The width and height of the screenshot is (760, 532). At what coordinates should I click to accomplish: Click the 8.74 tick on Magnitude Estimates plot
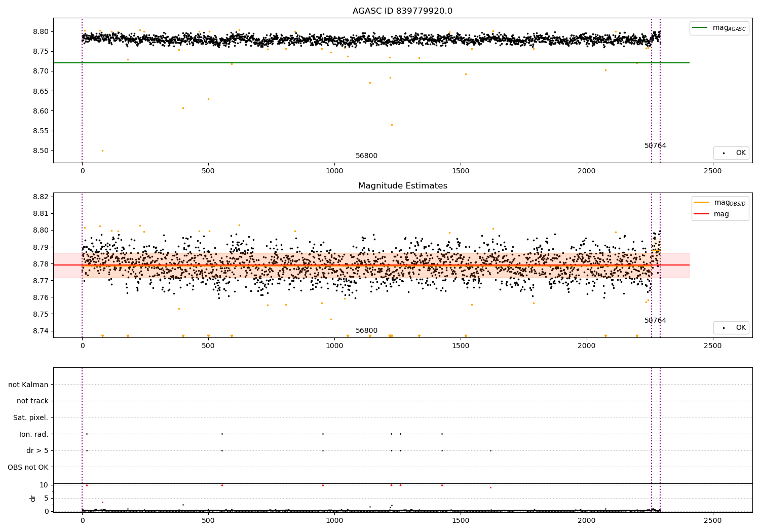(41, 331)
